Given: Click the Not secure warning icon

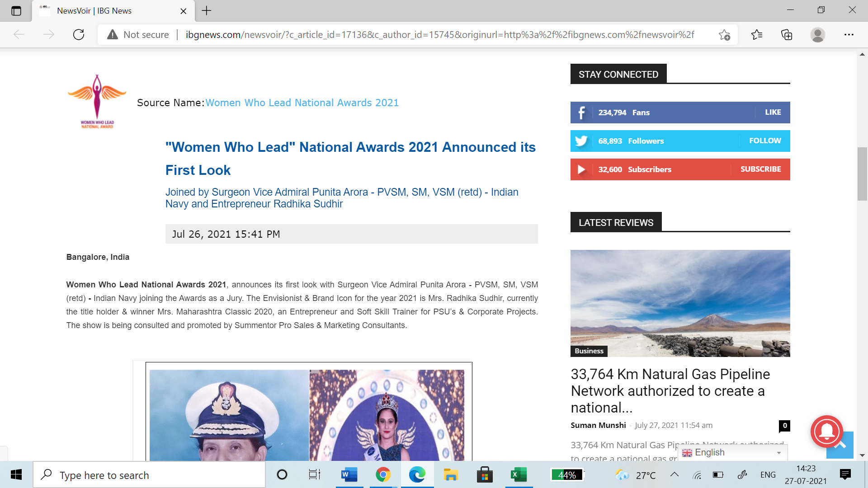Looking at the screenshot, I should (113, 34).
